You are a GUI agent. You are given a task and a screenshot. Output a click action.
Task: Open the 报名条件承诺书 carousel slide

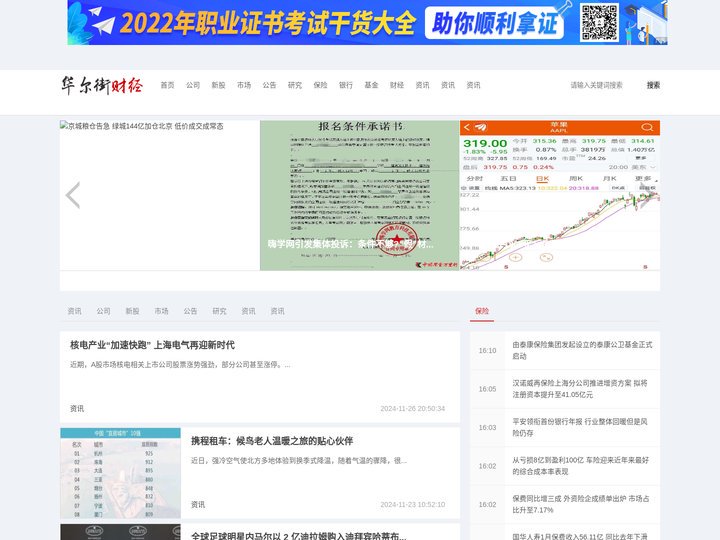click(360, 195)
